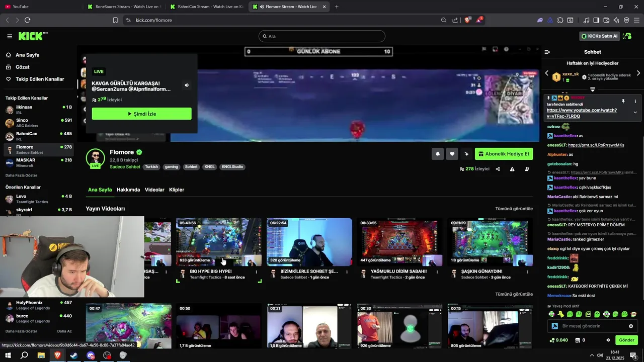Screen dimensions: 644x362
Task: Switch to the Videolar tab
Action: tap(154, 190)
